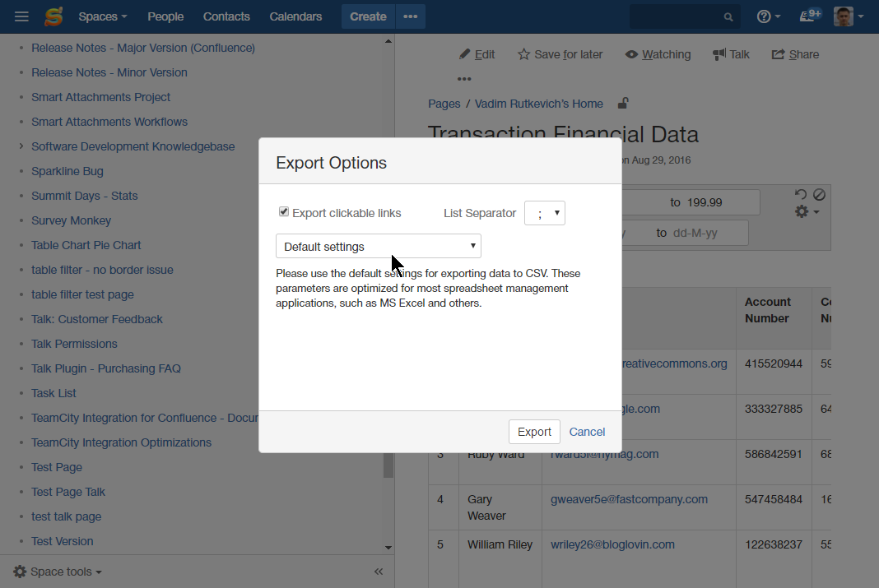Screen dimensions: 879x588
Task: Open the help question mark menu
Action: click(x=768, y=16)
